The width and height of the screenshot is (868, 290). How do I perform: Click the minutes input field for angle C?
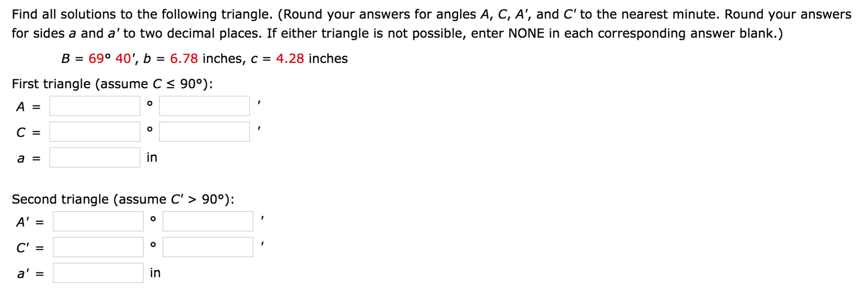pos(204,132)
